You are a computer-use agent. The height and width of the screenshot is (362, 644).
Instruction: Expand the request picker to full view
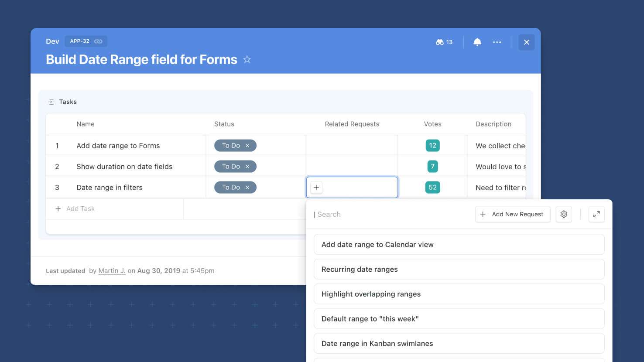coord(596,214)
